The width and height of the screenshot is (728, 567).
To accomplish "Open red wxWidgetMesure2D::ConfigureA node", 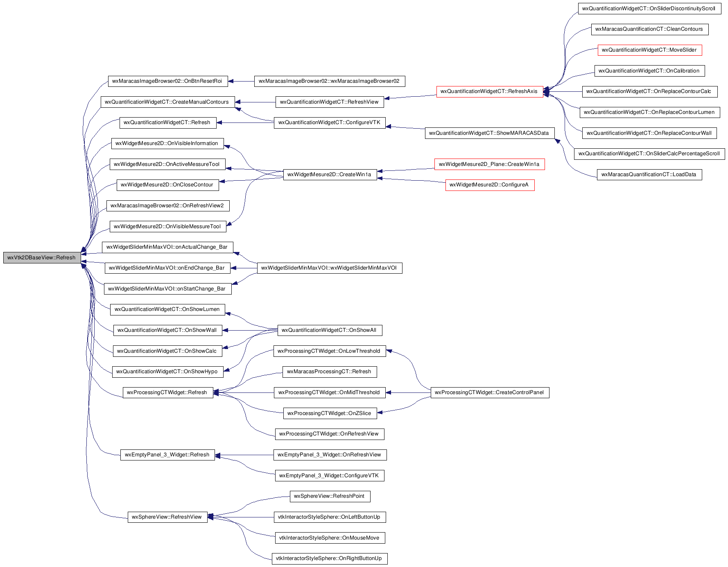I will [x=490, y=185].
